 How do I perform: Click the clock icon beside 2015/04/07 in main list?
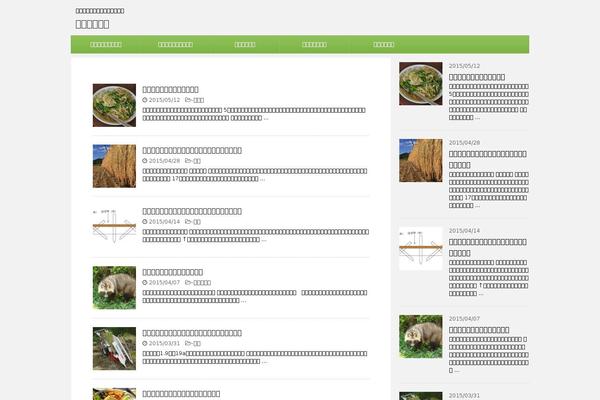(145, 282)
